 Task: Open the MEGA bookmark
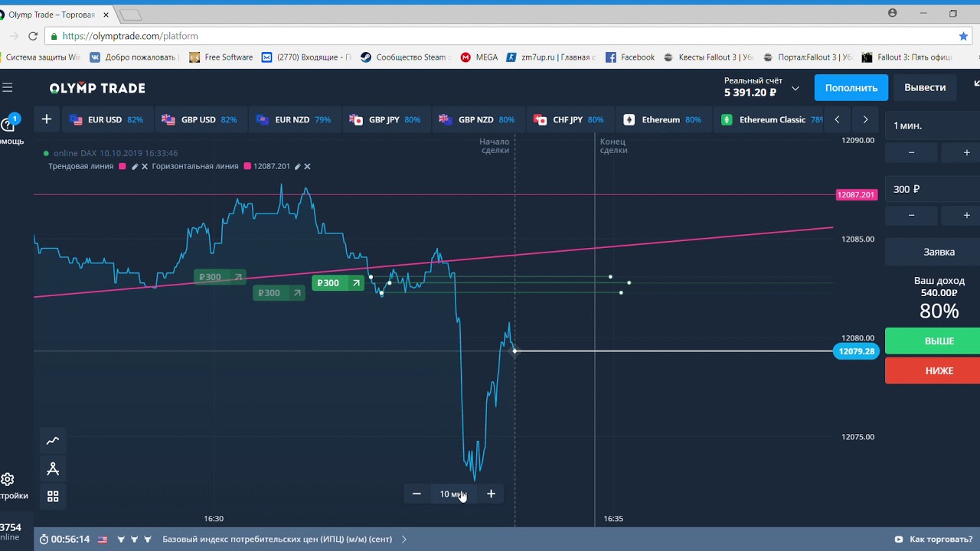[479, 57]
